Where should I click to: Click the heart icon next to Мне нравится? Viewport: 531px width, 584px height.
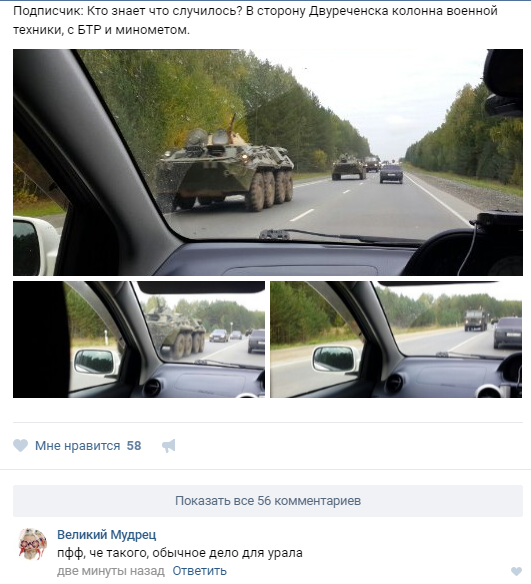click(x=20, y=445)
